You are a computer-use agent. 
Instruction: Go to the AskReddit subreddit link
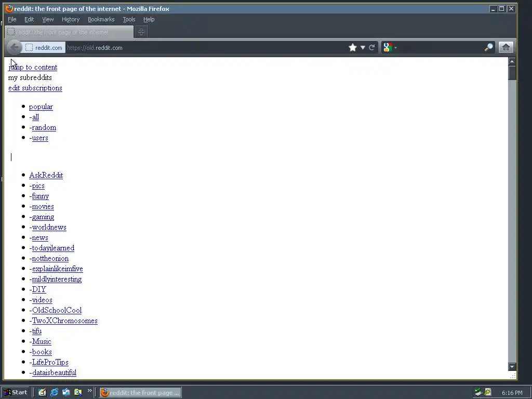click(x=46, y=175)
